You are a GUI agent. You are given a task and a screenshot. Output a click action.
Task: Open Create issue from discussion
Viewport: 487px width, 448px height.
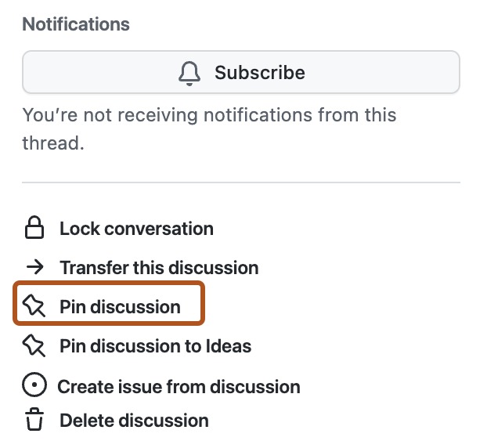(179, 386)
